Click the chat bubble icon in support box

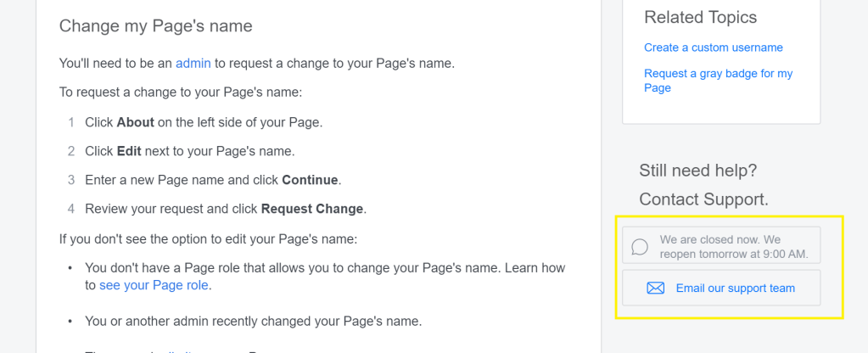641,247
